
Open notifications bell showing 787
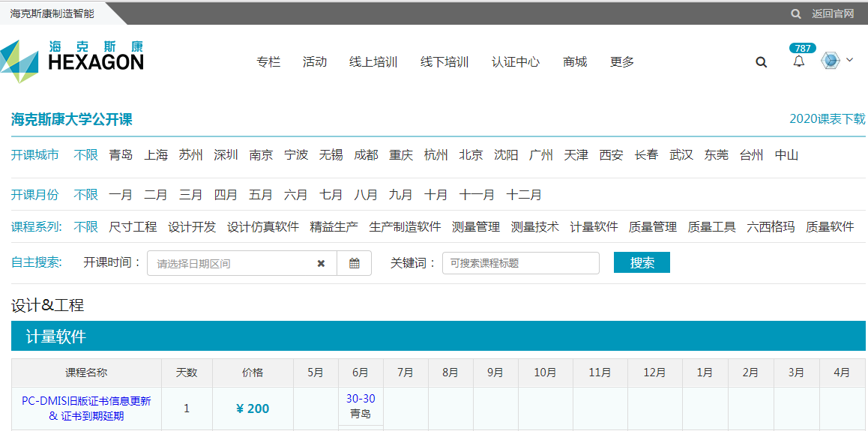coord(799,61)
